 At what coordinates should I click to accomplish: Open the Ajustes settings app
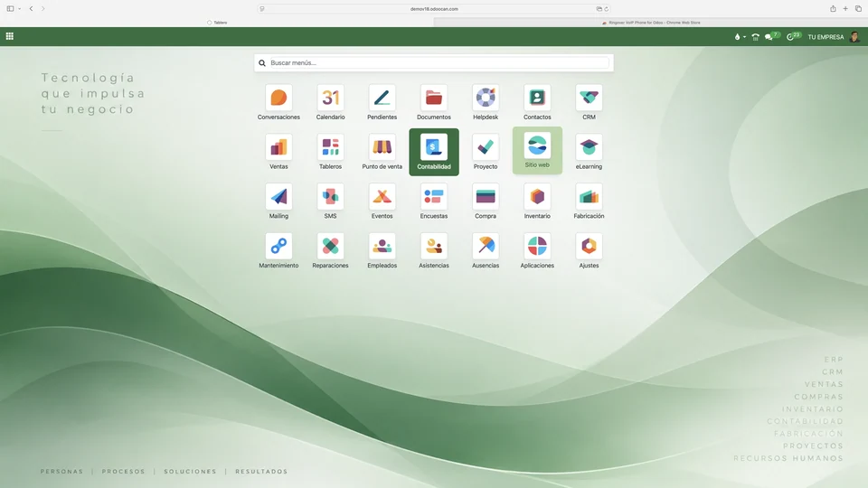coord(589,251)
